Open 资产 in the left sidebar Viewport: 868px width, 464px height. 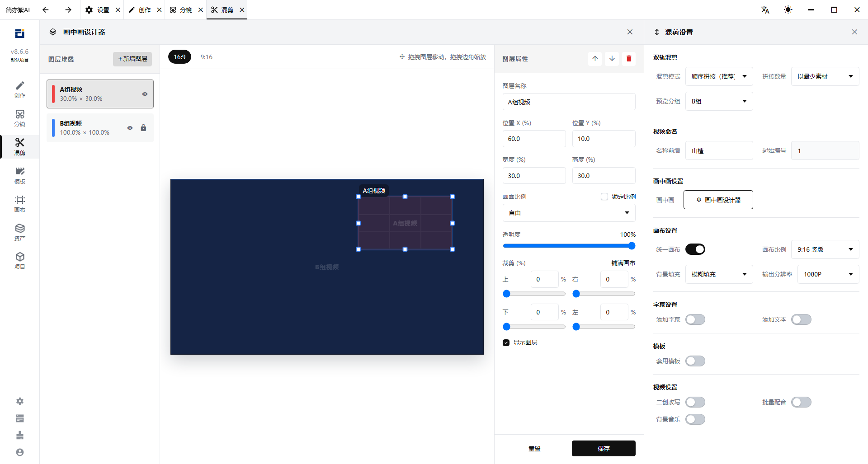click(19, 232)
